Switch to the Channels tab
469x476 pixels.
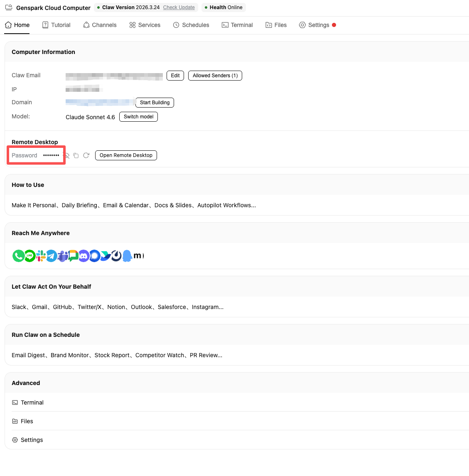[x=100, y=25]
